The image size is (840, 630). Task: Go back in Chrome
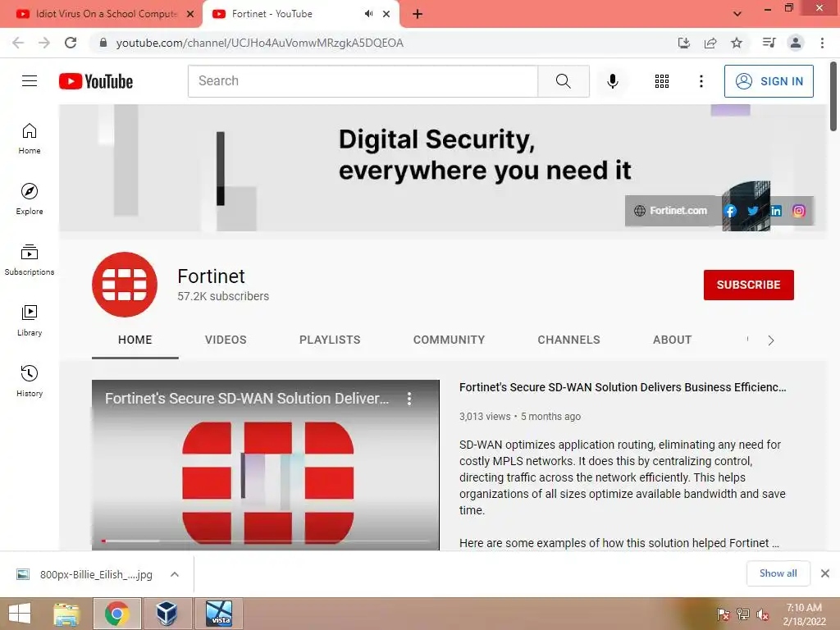click(x=18, y=43)
